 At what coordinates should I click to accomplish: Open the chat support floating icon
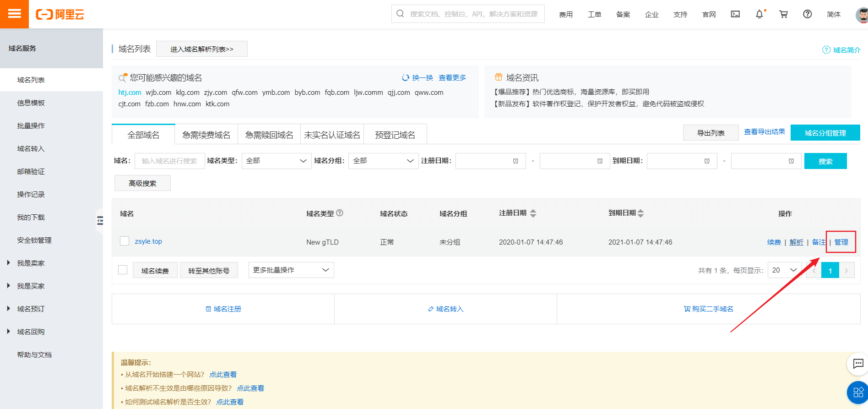pyautogui.click(x=858, y=364)
